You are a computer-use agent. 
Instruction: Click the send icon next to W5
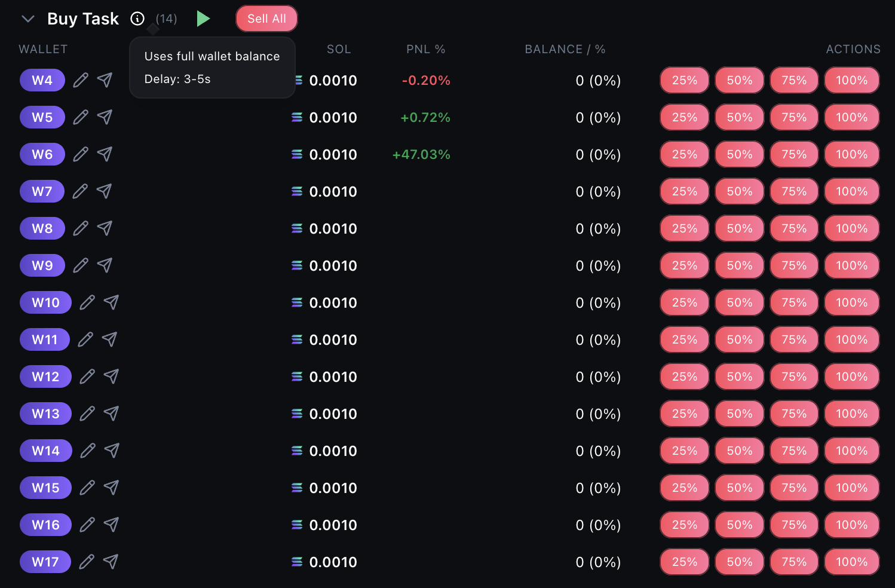(x=105, y=117)
